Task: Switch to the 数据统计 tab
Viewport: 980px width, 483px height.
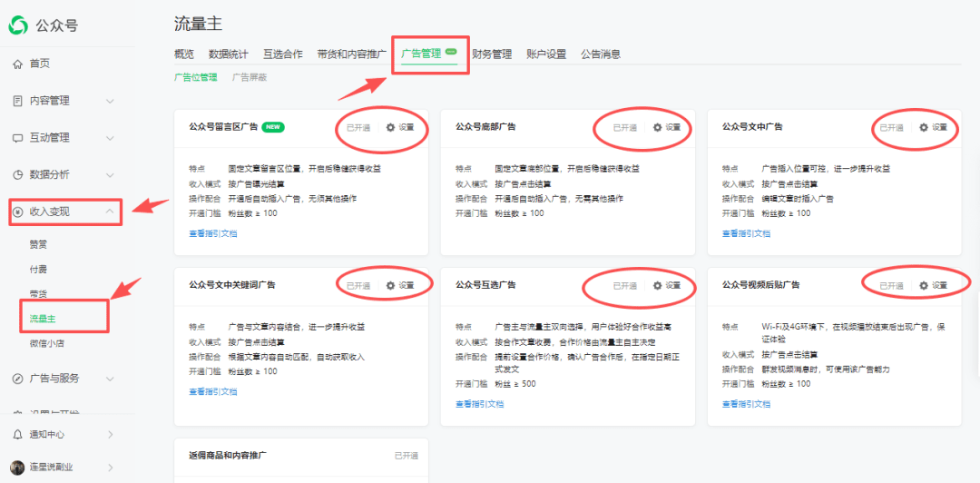Action: (228, 54)
